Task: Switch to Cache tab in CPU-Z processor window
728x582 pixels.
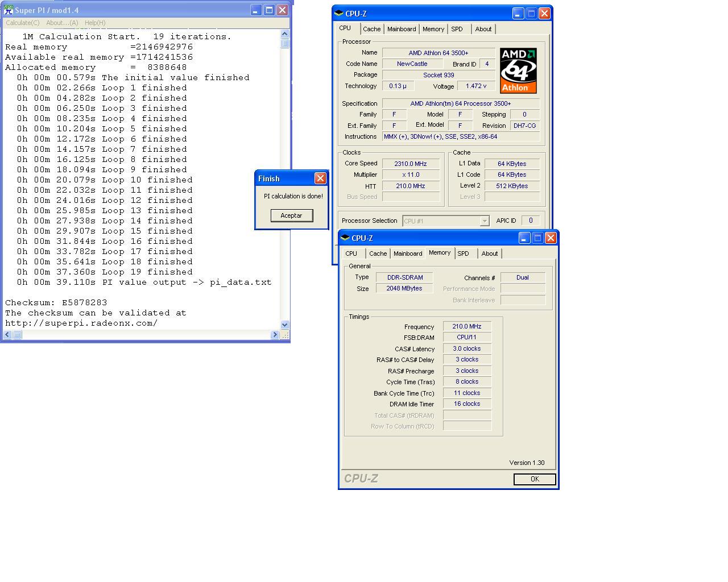Action: [x=372, y=29]
